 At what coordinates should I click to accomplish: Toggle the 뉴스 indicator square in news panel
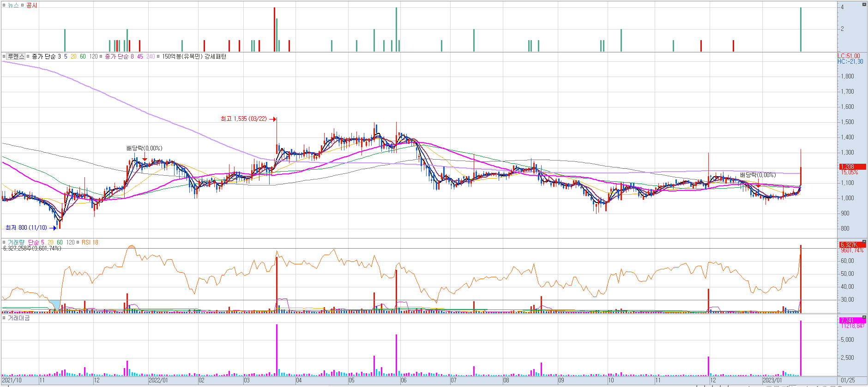(x=4, y=5)
